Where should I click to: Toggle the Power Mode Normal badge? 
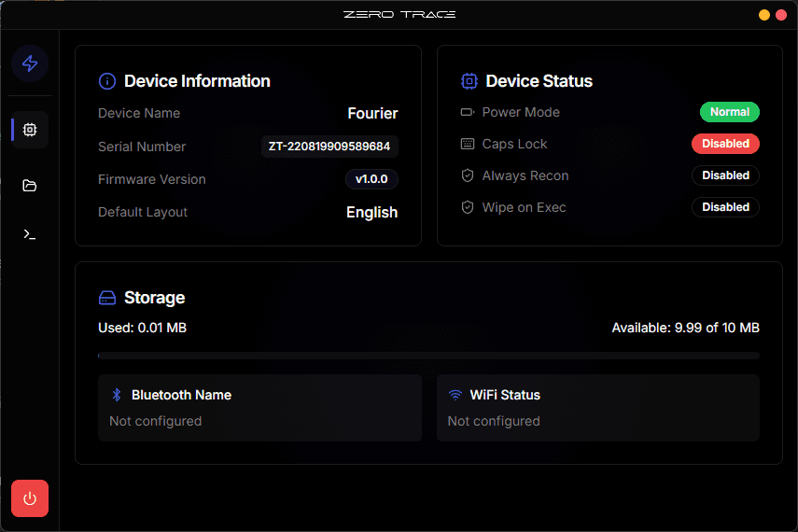(730, 112)
